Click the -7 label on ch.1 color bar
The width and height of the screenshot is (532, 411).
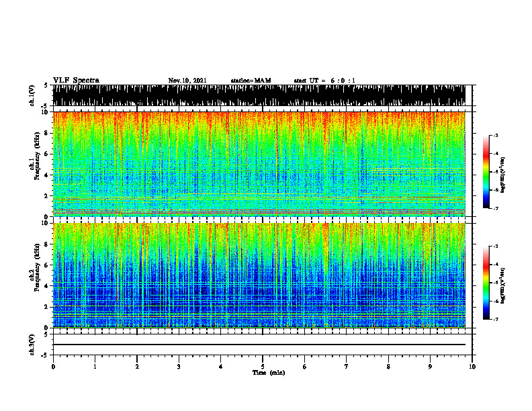496,208
